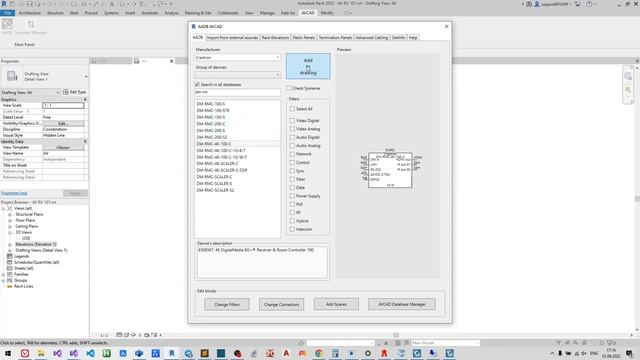Enable the Check Sysname checkbox
The image size is (640, 360).
(x=289, y=88)
